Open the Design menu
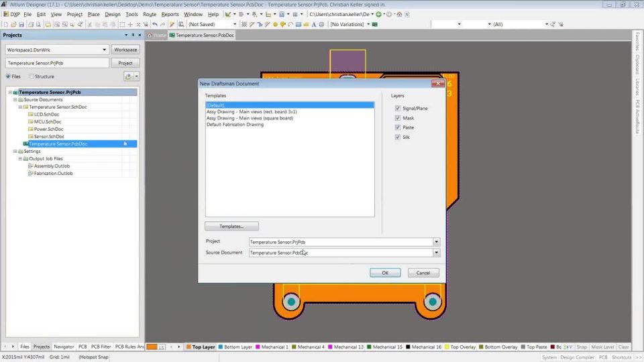 click(113, 14)
